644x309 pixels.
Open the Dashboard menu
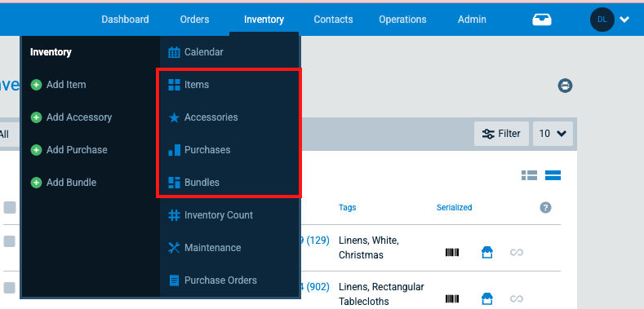pyautogui.click(x=125, y=20)
